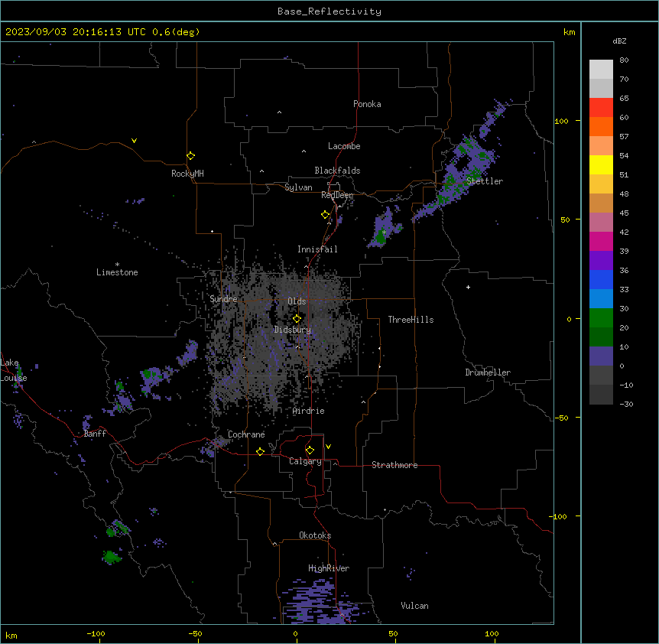Click the yellow diamond marker south of RedDeer

325,215
